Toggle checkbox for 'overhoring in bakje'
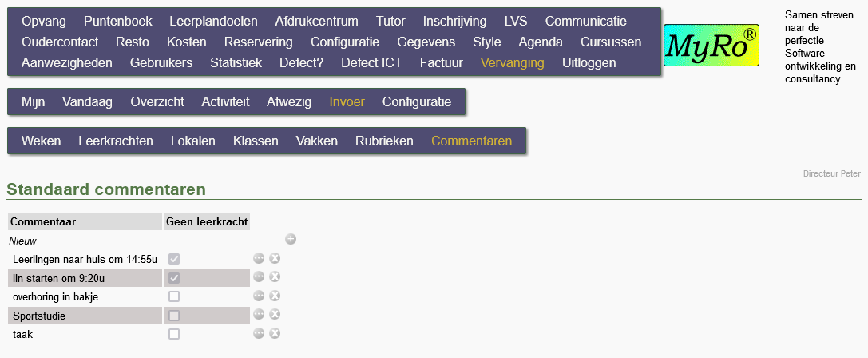Viewport: 868px width, 358px height. (174, 296)
